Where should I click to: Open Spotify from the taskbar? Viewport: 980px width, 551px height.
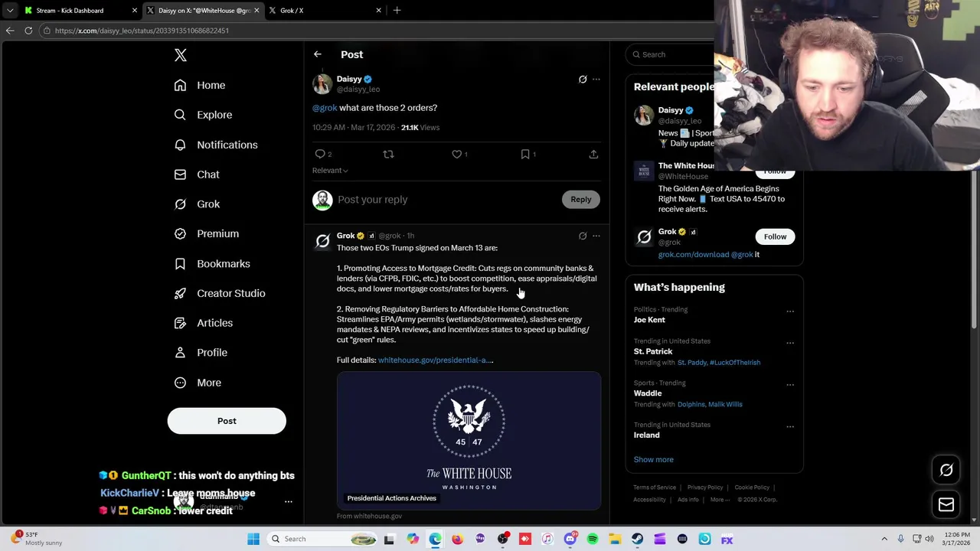pos(593,539)
